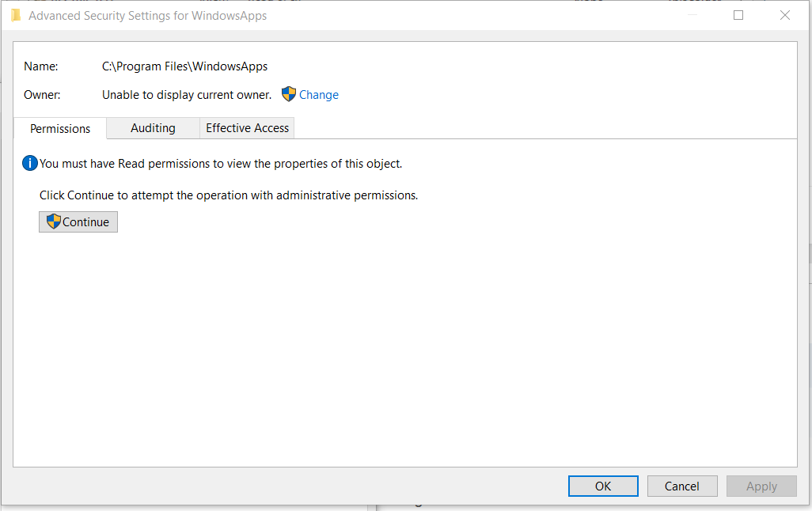Select the Permissions tab

[59, 128]
